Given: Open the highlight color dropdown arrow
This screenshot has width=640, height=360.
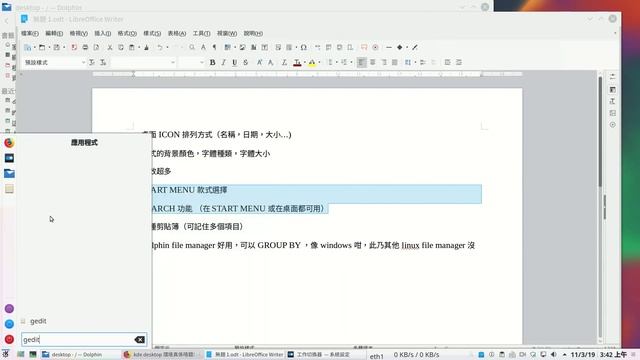Looking at the screenshot, I should 319,62.
